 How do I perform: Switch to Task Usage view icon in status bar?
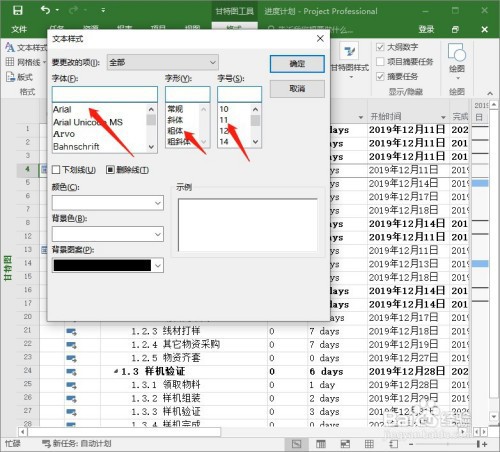[x=321, y=444]
